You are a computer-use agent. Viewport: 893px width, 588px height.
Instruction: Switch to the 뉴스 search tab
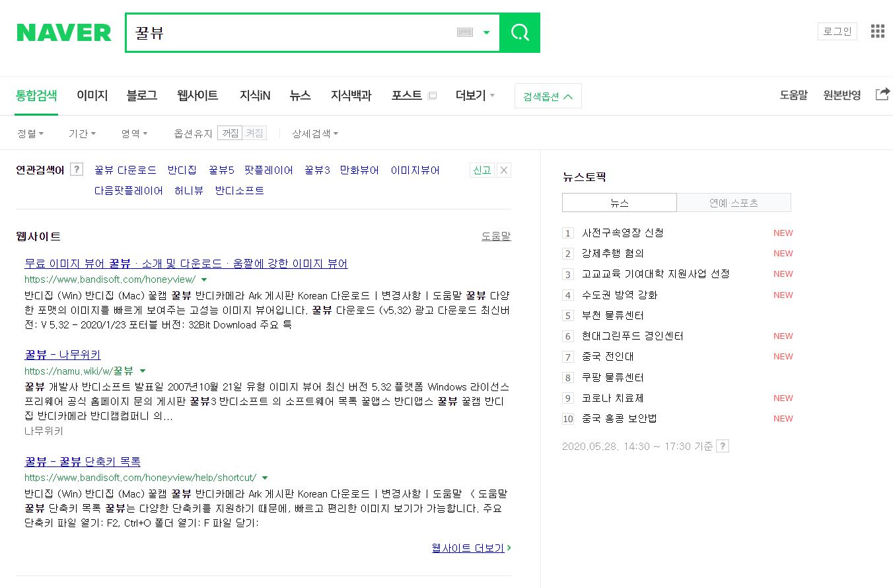click(x=300, y=95)
